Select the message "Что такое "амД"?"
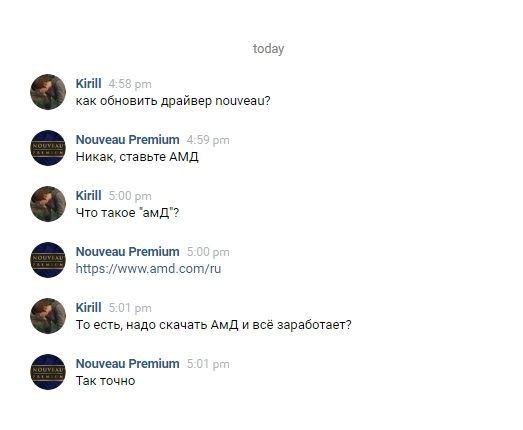Viewport: 523px width, 430px height. coord(127,213)
